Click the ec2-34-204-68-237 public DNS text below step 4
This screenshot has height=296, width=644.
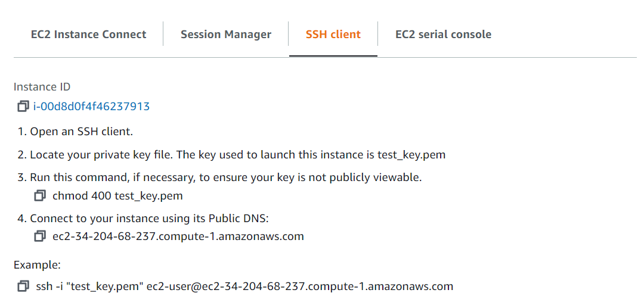coord(178,236)
